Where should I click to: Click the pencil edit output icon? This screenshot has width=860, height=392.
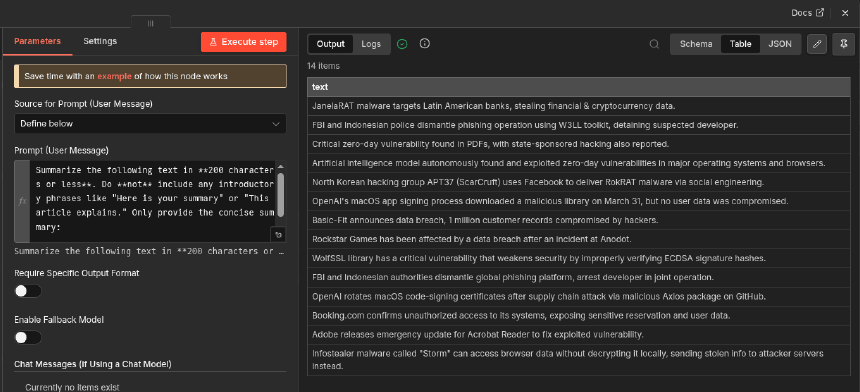[817, 44]
